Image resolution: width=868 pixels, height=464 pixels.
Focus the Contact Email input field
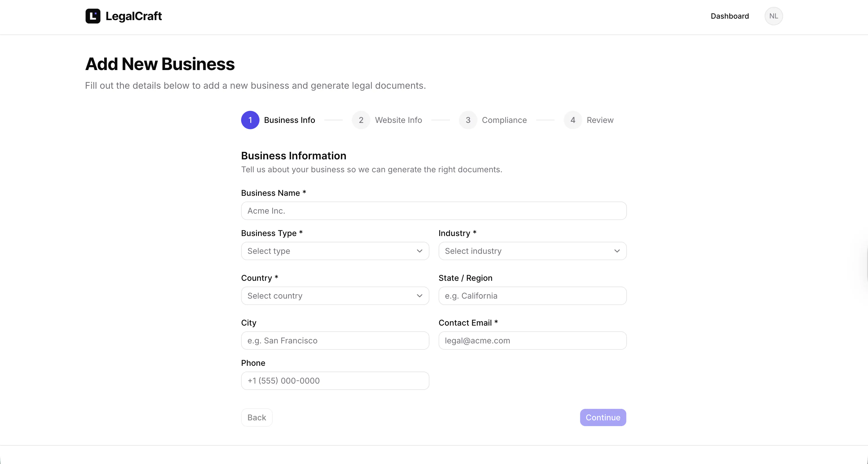(x=532, y=341)
